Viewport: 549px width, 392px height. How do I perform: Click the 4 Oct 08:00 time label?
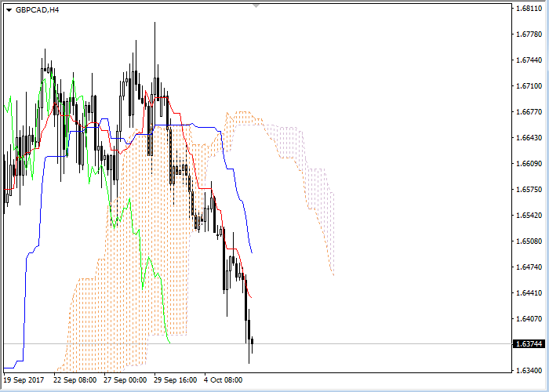[x=224, y=380]
